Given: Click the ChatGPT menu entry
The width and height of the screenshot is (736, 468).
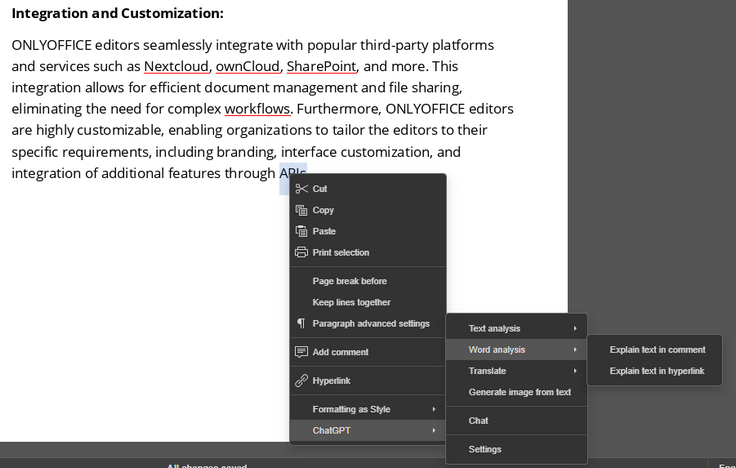Looking at the screenshot, I should point(332,430).
